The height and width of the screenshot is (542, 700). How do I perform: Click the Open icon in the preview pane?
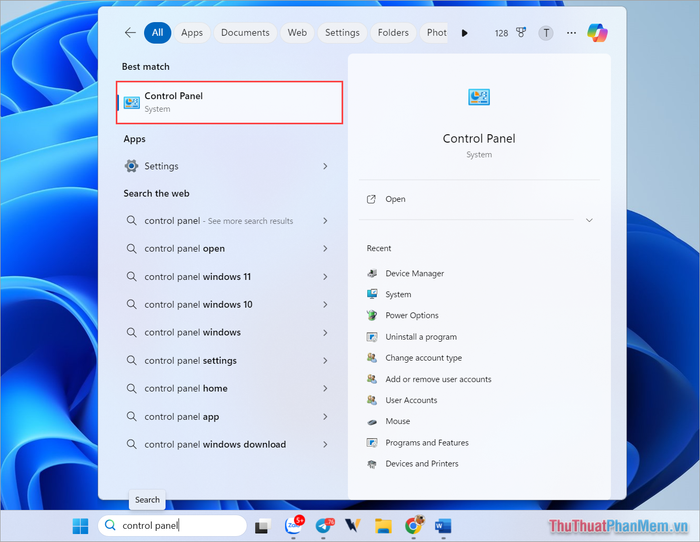coord(371,199)
